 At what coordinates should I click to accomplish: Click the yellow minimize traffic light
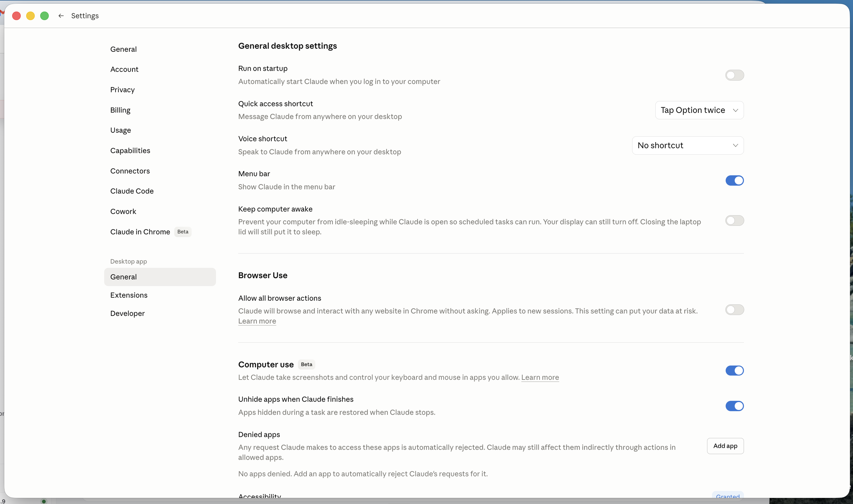(x=30, y=16)
